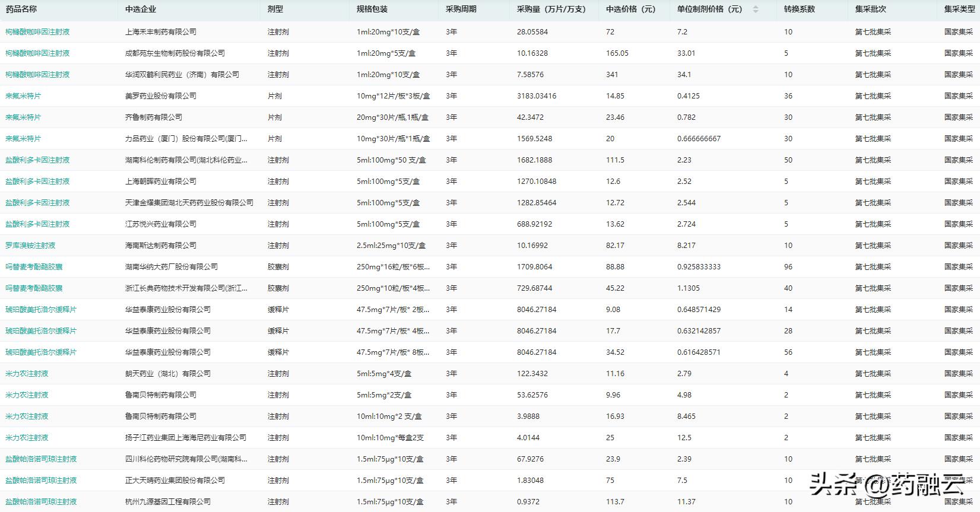Click 缓释片 cell in the 17.7 price row
The width and height of the screenshot is (980, 512).
point(278,331)
